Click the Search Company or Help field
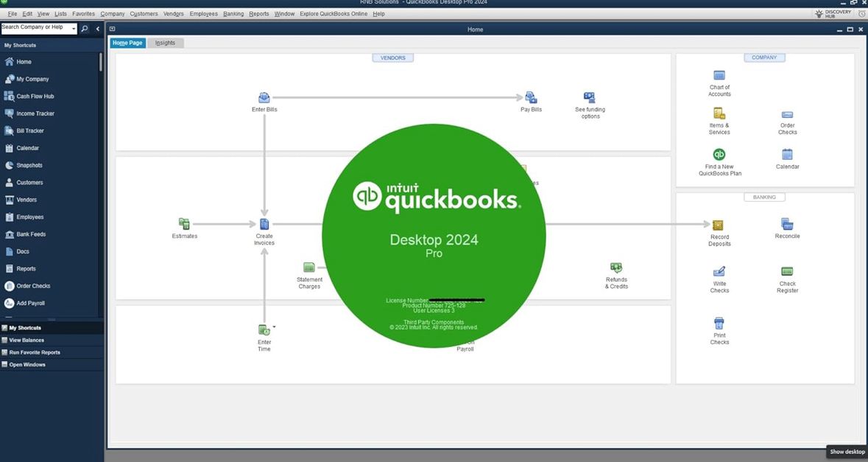Screen dimensions: 868x462 click(x=34, y=28)
